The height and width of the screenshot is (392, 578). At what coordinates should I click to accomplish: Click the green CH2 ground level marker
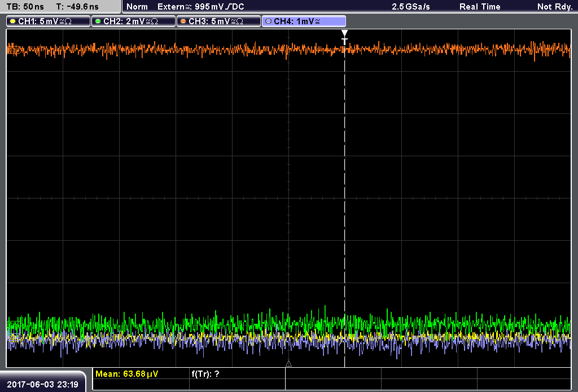click(x=14, y=324)
